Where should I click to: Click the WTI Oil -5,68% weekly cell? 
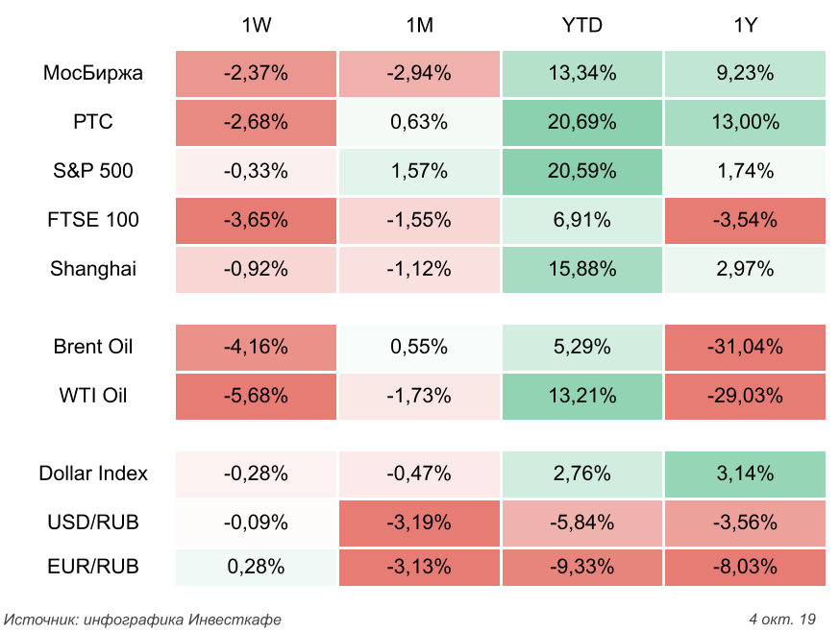click(x=257, y=396)
